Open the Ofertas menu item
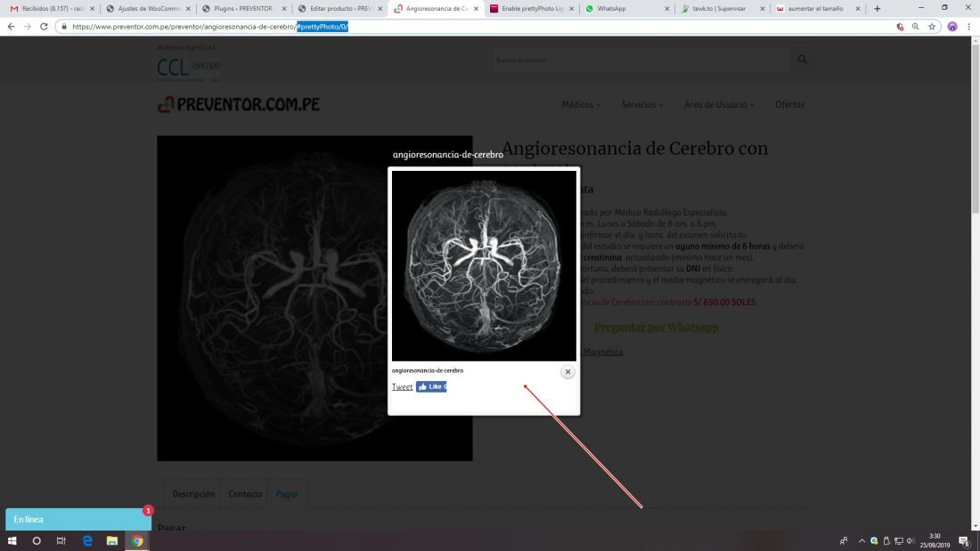980x551 pixels. (x=789, y=104)
